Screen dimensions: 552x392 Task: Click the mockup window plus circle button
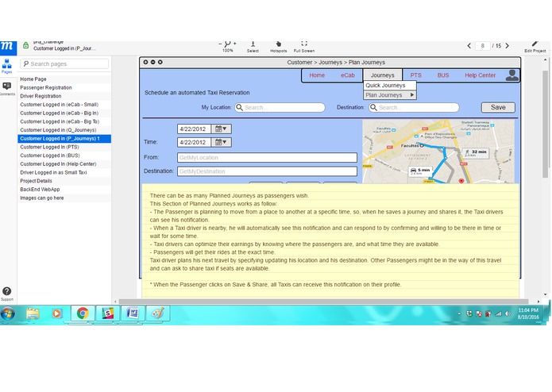(145, 62)
